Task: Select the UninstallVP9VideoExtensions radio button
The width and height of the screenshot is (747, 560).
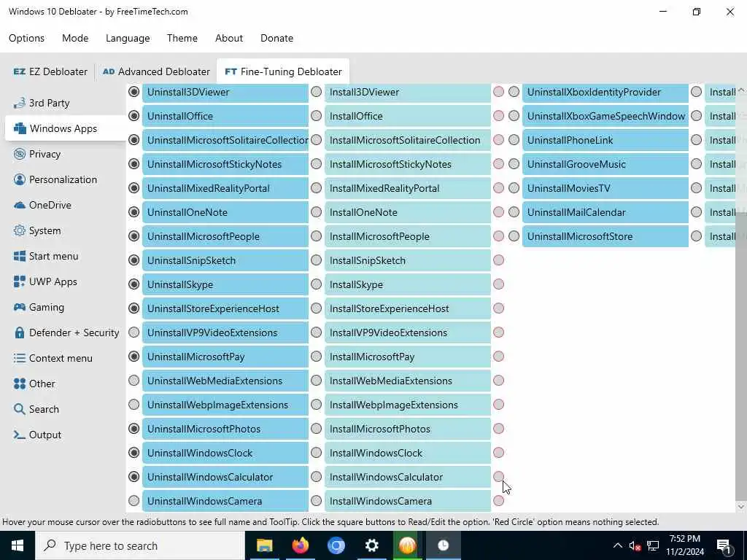Action: (x=134, y=332)
